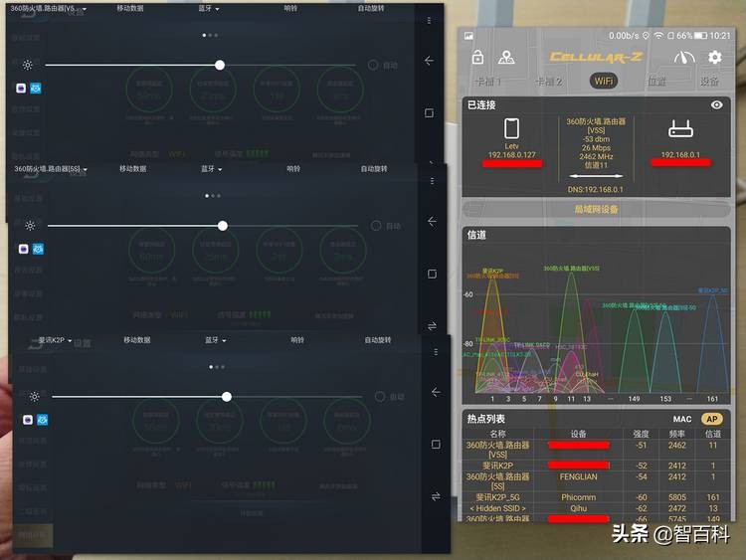746x560 pixels.
Task: Tap blue app icon in 斐讯K2P panel
Action: tap(43, 420)
